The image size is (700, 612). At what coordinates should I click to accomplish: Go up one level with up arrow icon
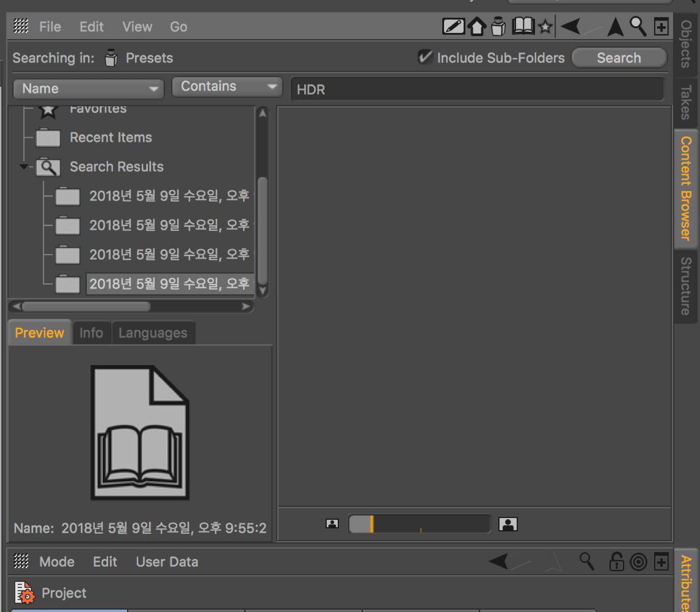[615, 27]
